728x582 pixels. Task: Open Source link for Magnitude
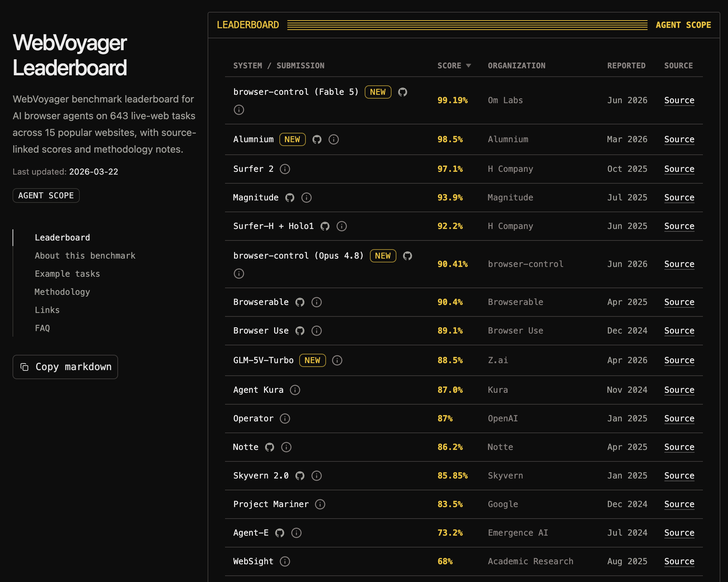(x=679, y=198)
